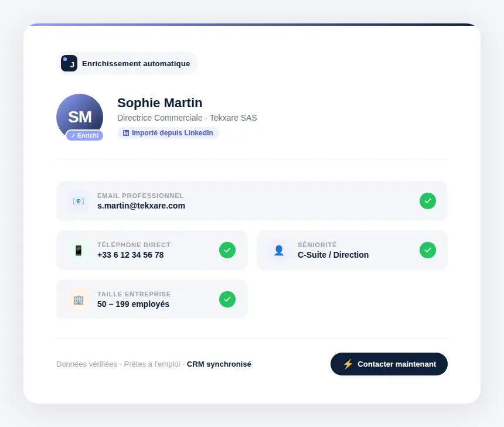Image resolution: width=504 pixels, height=427 pixels.
Task: Click the Données vérifiées footer text
Action: tap(86, 364)
